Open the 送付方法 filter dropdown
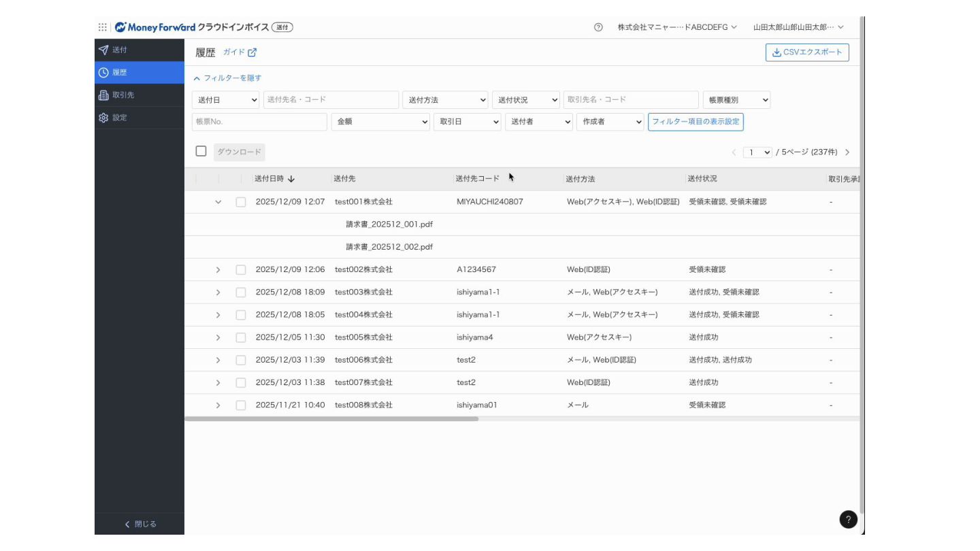The width and height of the screenshot is (980, 551). [446, 100]
